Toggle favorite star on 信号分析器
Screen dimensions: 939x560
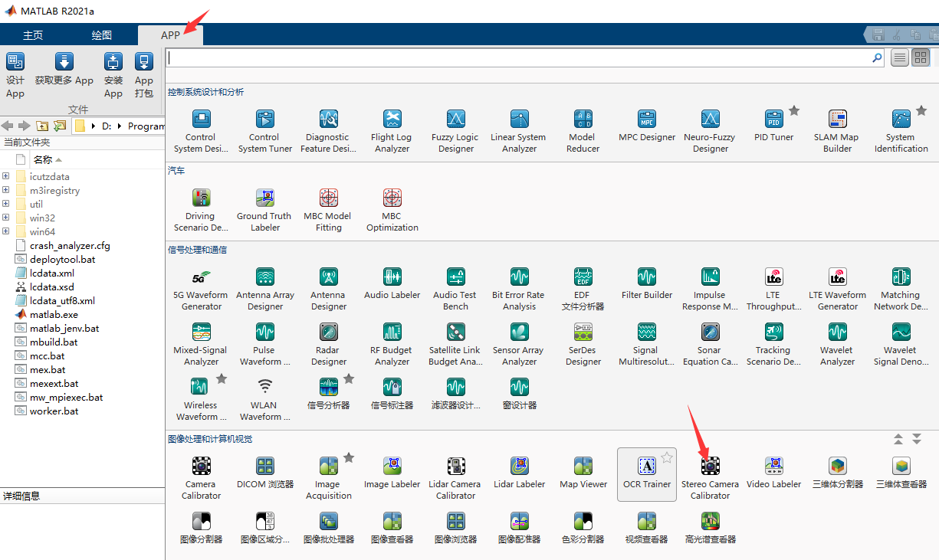349,378
